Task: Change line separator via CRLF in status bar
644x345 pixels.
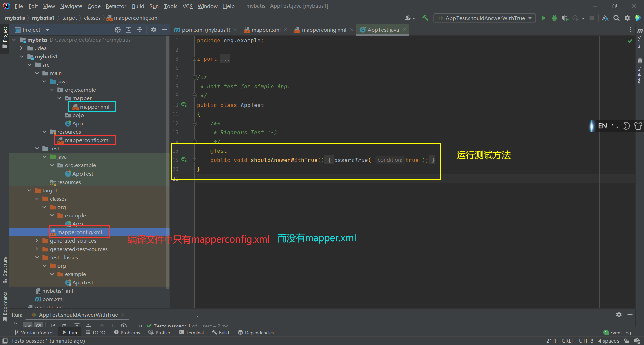Action: (x=568, y=341)
